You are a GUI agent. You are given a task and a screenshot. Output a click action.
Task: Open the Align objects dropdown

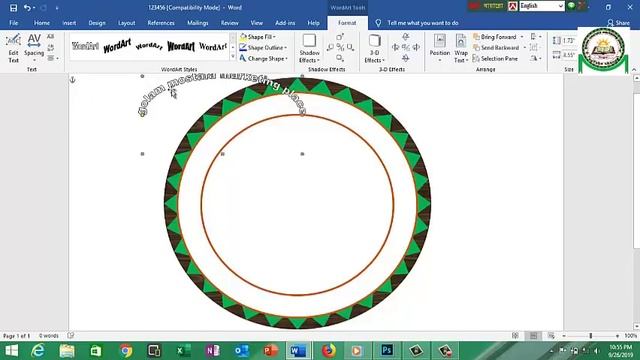536,37
